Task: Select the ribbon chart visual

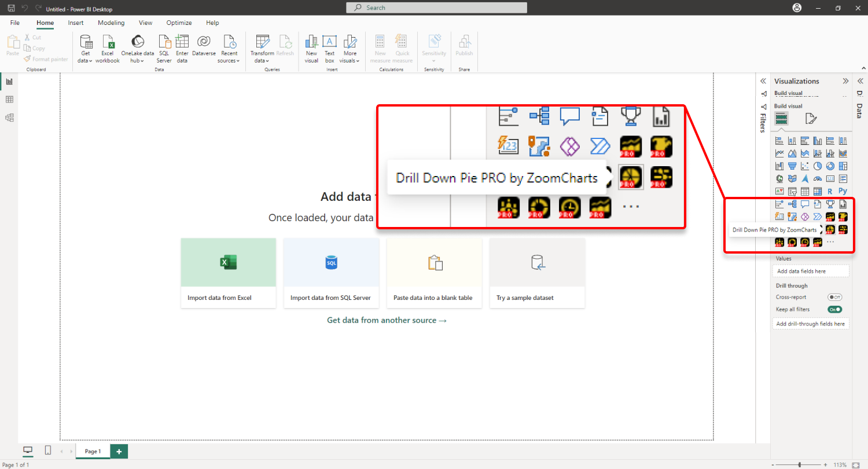Action: click(x=843, y=153)
